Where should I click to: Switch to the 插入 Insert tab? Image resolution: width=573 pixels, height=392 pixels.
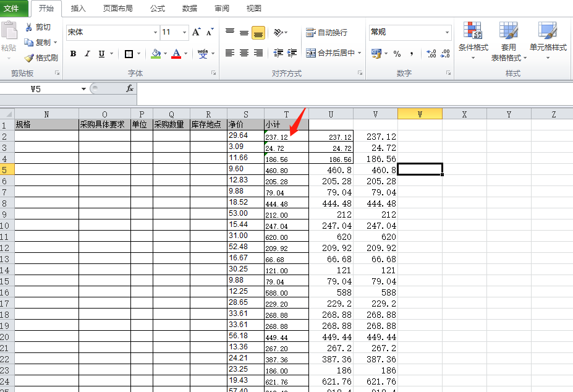pos(78,9)
